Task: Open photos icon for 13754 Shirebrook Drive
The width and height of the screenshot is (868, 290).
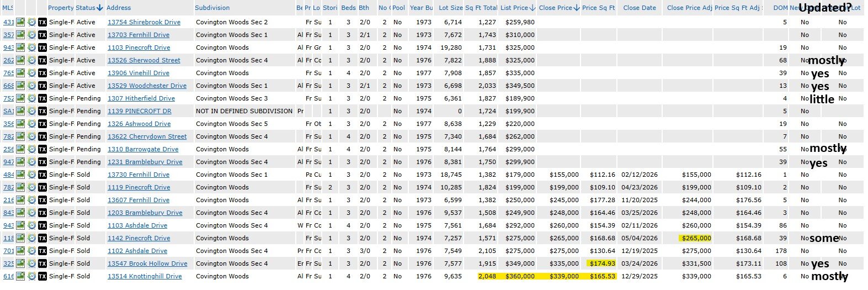Action: coord(20,22)
